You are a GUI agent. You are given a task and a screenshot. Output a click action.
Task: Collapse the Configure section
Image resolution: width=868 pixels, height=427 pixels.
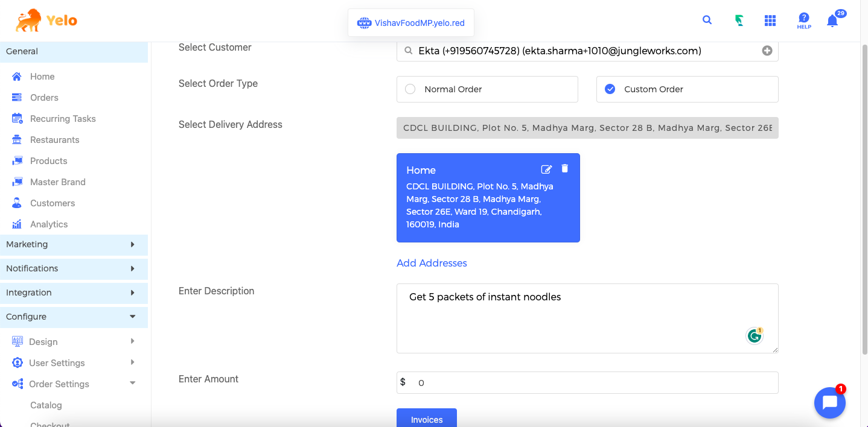tap(74, 317)
